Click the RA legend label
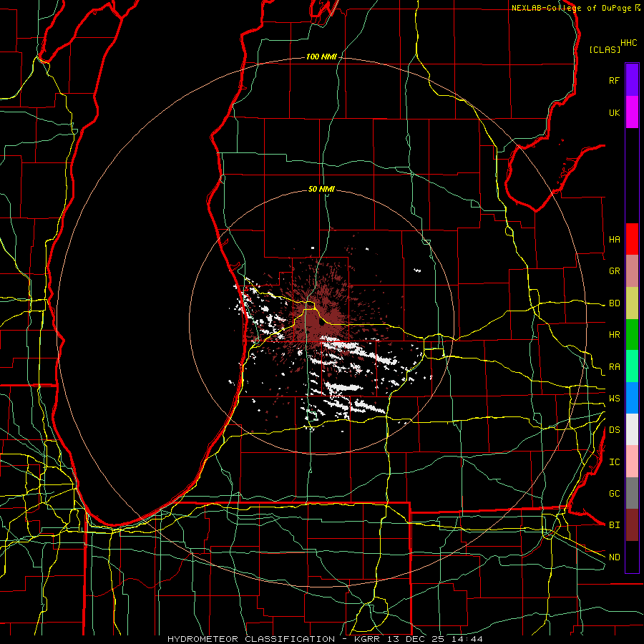Image resolution: width=644 pixels, height=644 pixels. (x=614, y=367)
